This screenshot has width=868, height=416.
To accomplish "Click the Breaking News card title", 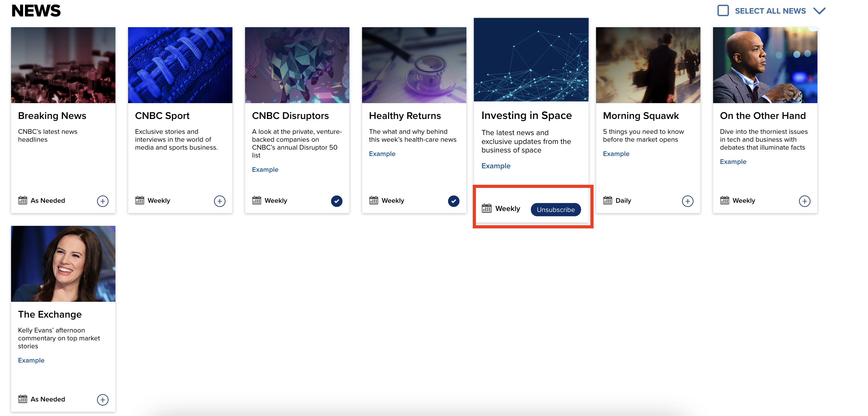I will 52,116.
